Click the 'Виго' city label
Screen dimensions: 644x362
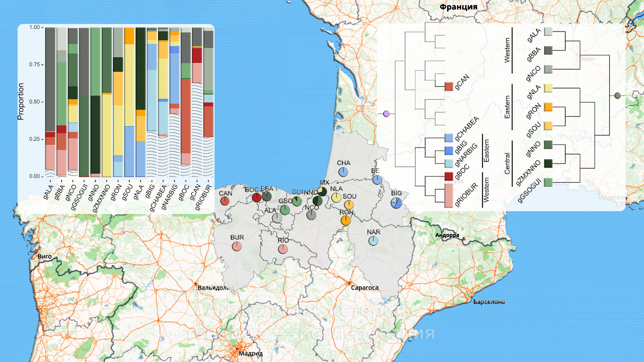point(44,256)
